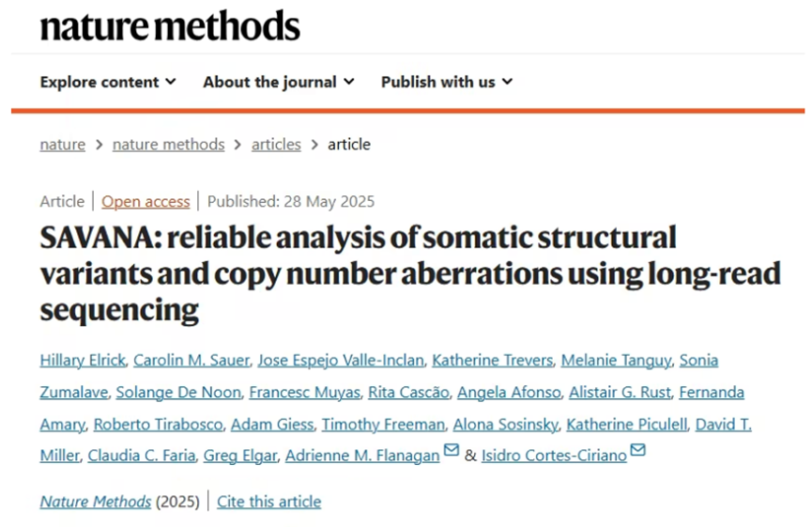
Task: Expand the Explore content menu
Action: tap(108, 82)
